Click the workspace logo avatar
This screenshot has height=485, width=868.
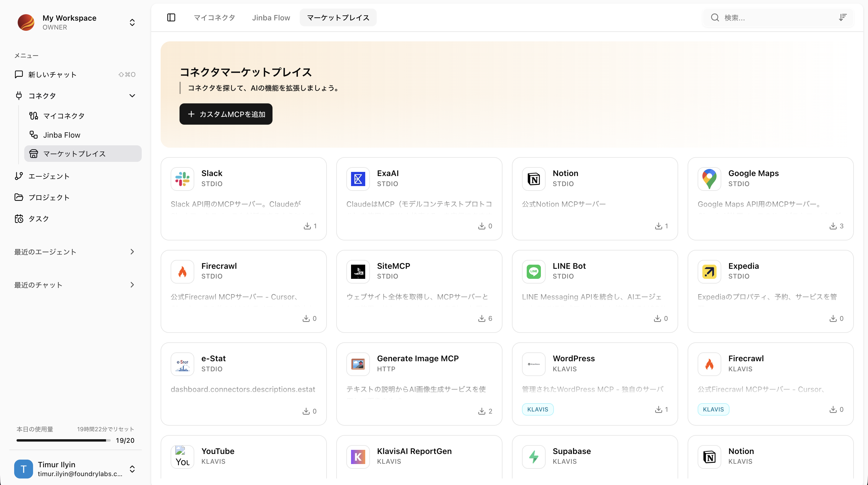(26, 22)
